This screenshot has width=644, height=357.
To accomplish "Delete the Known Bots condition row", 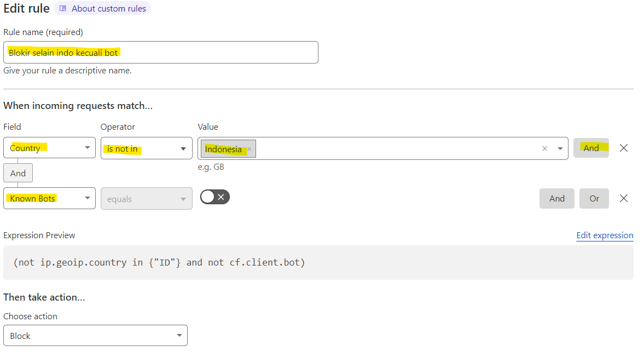I will pos(623,198).
